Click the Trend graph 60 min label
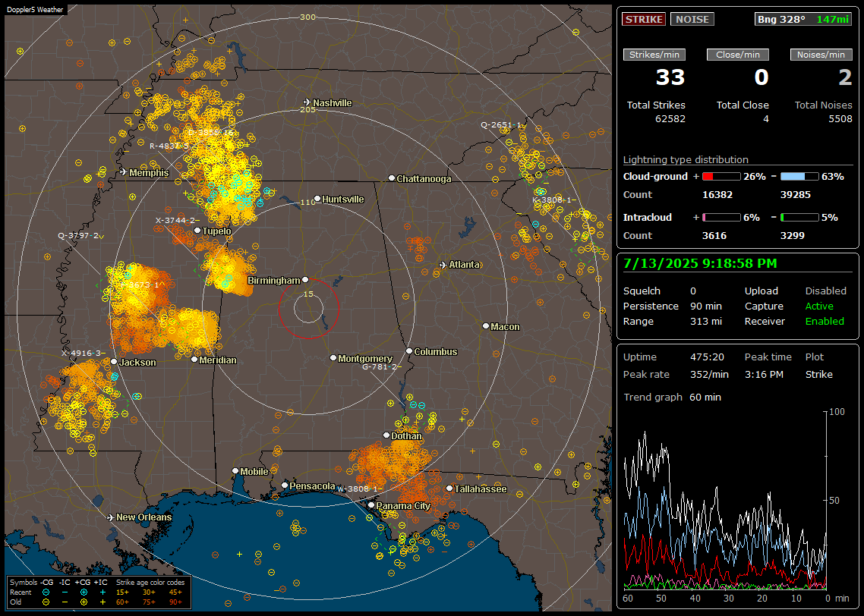Screen dimensions: 864x616 (x=672, y=397)
